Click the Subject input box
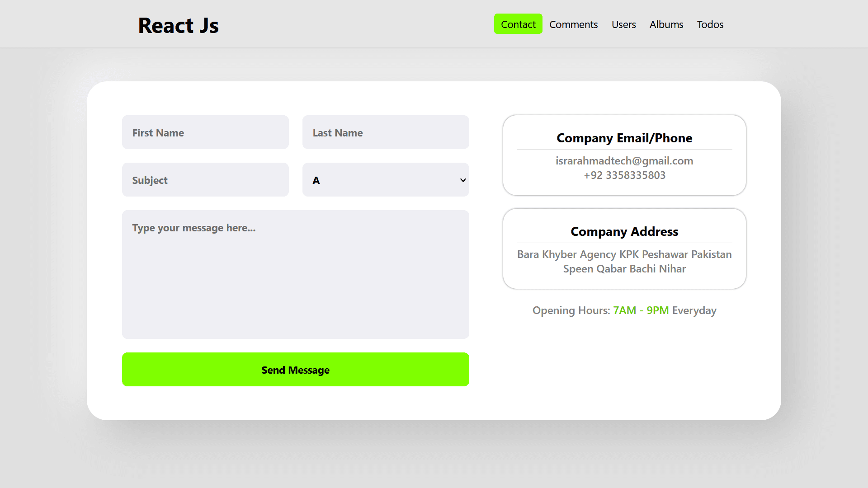This screenshot has width=868, height=488. point(205,179)
